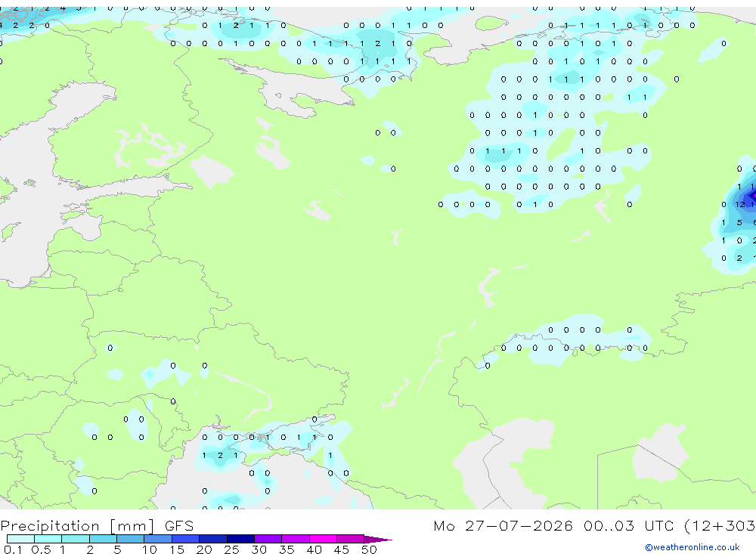Image resolution: width=756 pixels, height=554 pixels.
Task: Click the legend scale label '30'
Action: 259,549
